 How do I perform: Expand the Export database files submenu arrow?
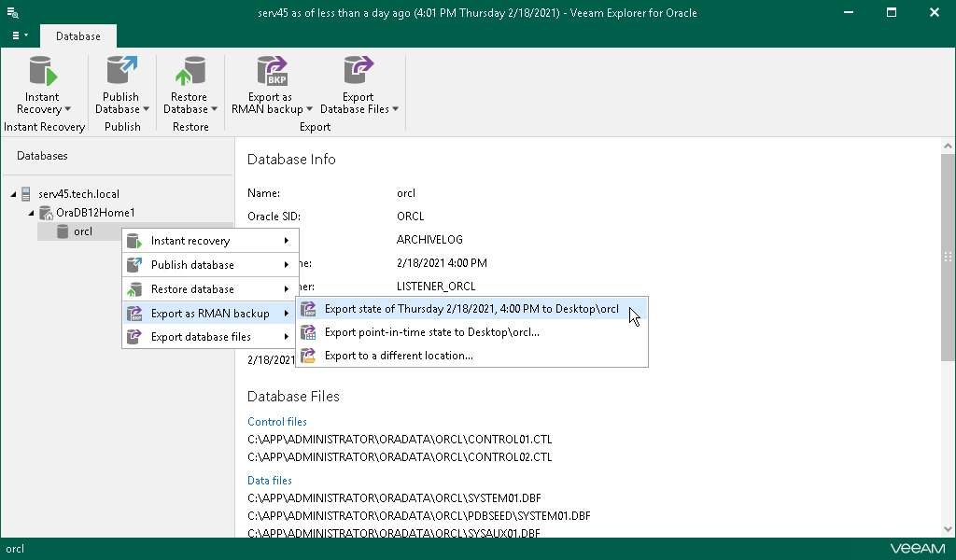(x=286, y=336)
